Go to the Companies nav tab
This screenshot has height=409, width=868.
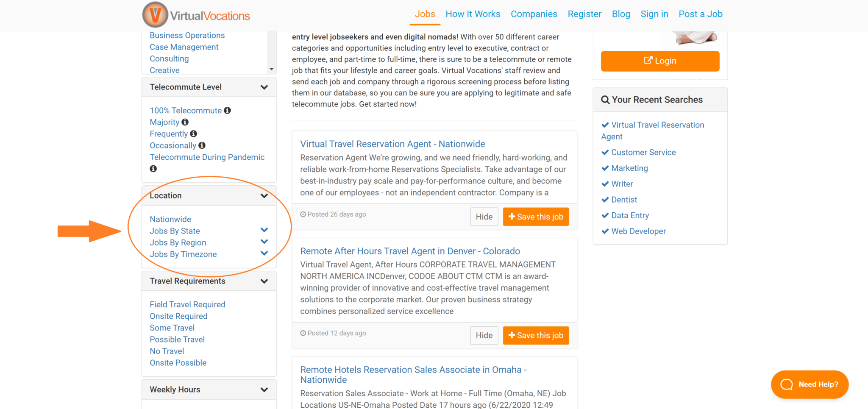[534, 14]
